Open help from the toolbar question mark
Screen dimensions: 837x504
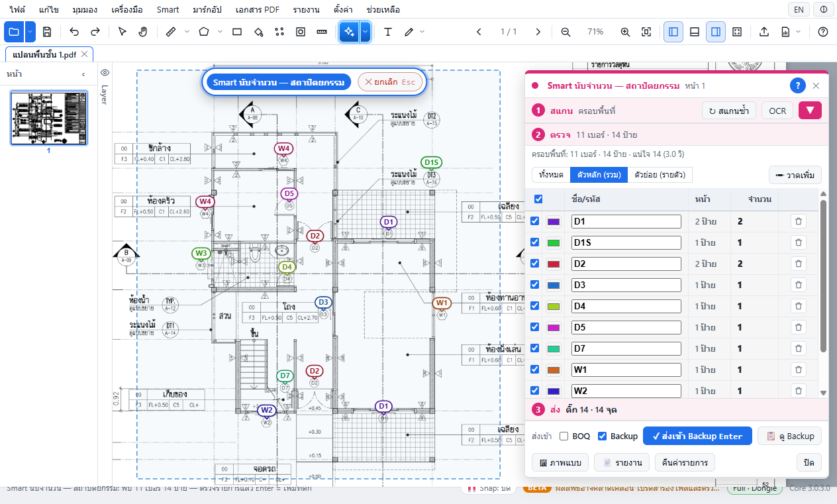click(x=823, y=32)
